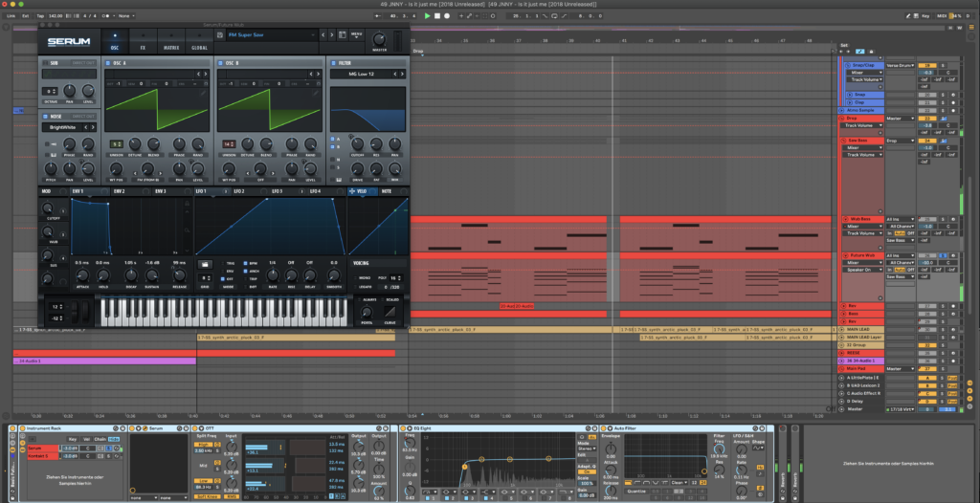Click the Key map mode button top right
The width and height of the screenshot is (980, 503).
click(925, 15)
